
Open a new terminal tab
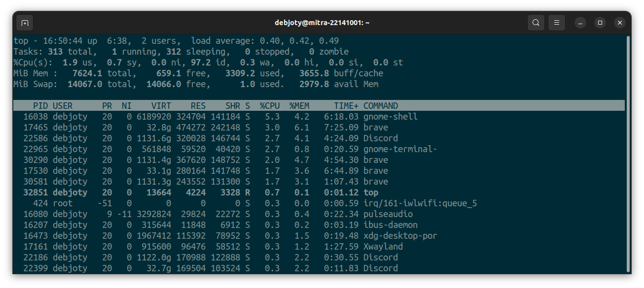(x=25, y=23)
